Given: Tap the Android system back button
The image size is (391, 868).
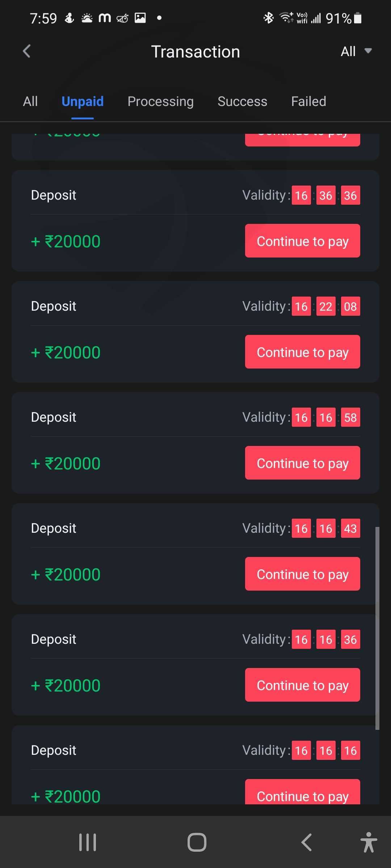Looking at the screenshot, I should (x=306, y=842).
